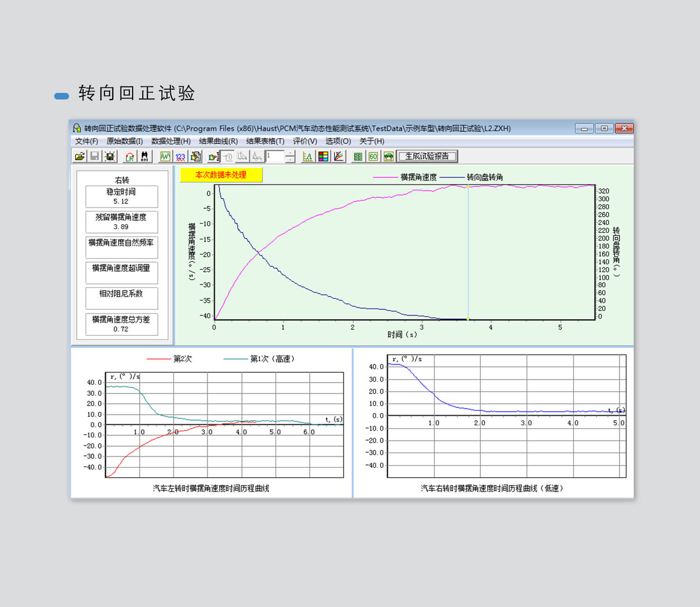Click the 稳定时间 value box
The image size is (700, 607).
coord(121,197)
